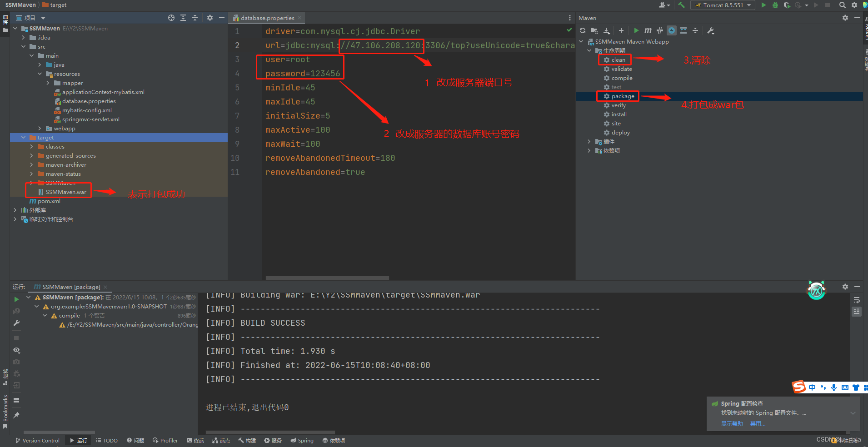This screenshot has width=868, height=447.
Task: Click the editor horizontal scrollbar
Action: 326,278
